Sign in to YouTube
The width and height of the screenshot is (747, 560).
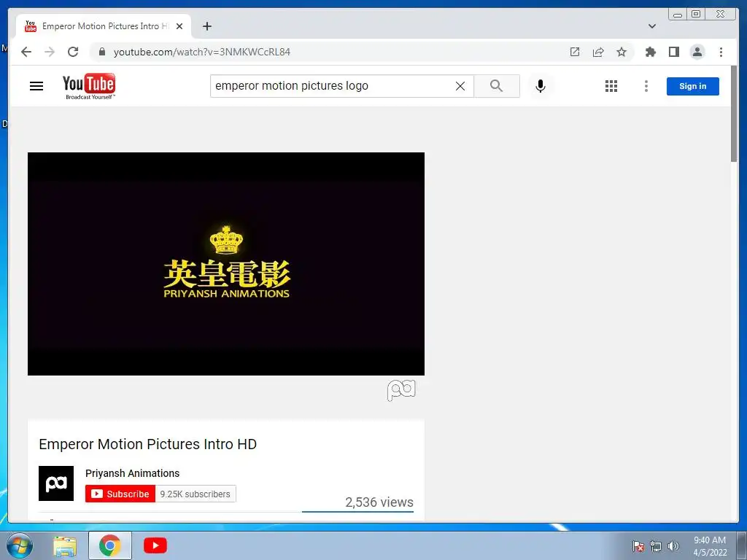693,86
